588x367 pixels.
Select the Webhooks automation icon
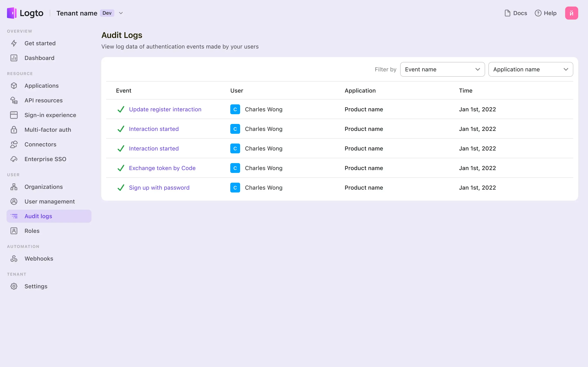pos(14,258)
